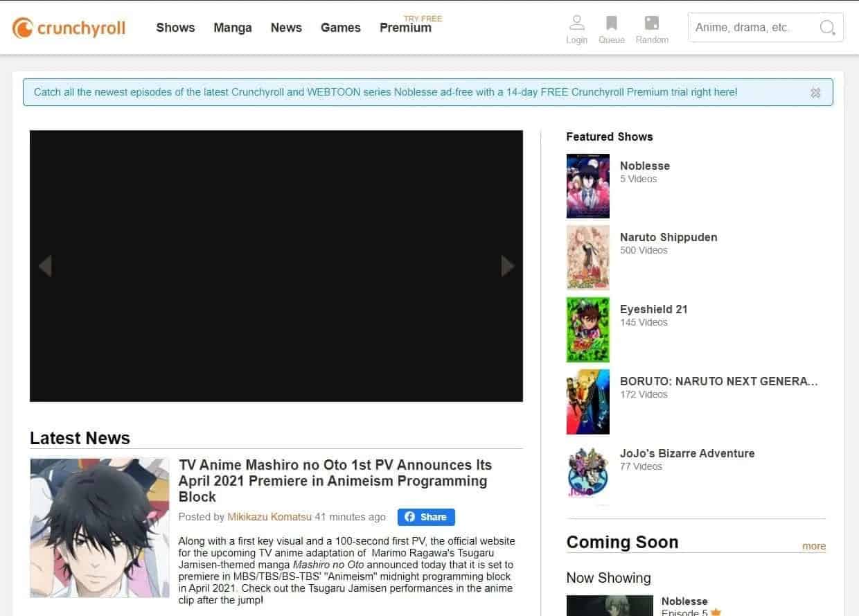This screenshot has width=859, height=616.
Task: Open the Noblesse Now Showing video thumbnail
Action: coord(610,606)
